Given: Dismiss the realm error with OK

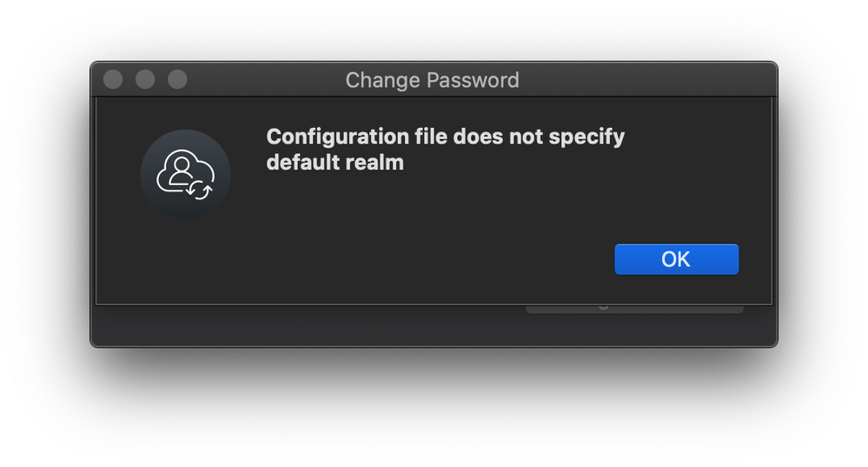Looking at the screenshot, I should (677, 259).
